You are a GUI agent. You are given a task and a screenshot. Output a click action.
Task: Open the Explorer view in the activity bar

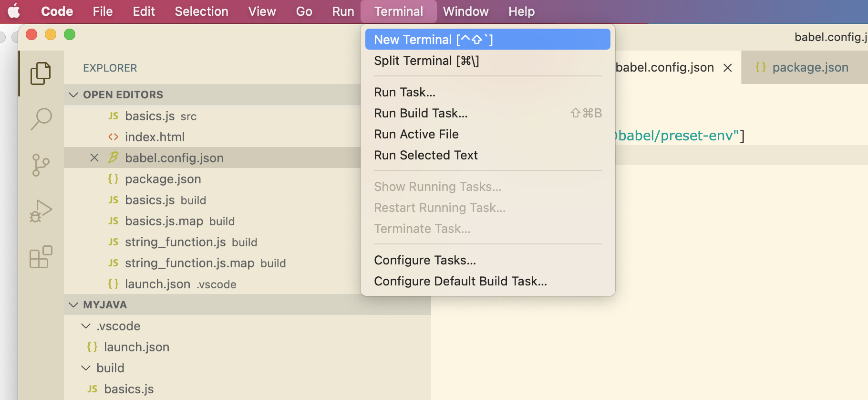tap(41, 74)
